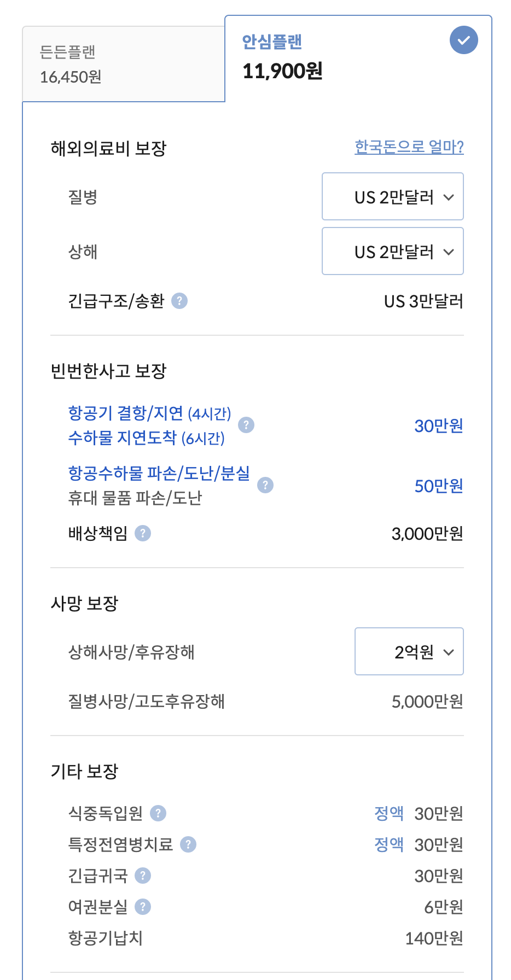Viewport: 511px width, 980px height.
Task: Click the 항공기 결항/지연 (4시간) link
Action: click(x=149, y=413)
